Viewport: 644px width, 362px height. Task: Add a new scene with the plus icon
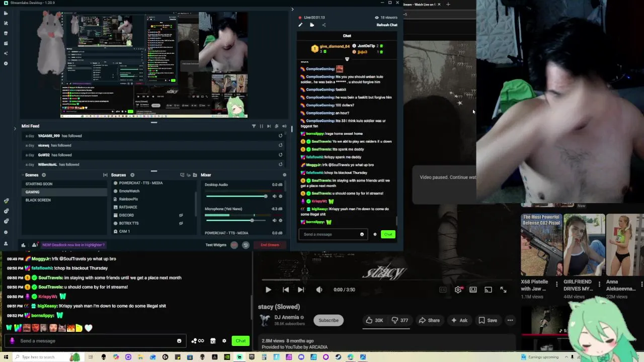(x=44, y=175)
